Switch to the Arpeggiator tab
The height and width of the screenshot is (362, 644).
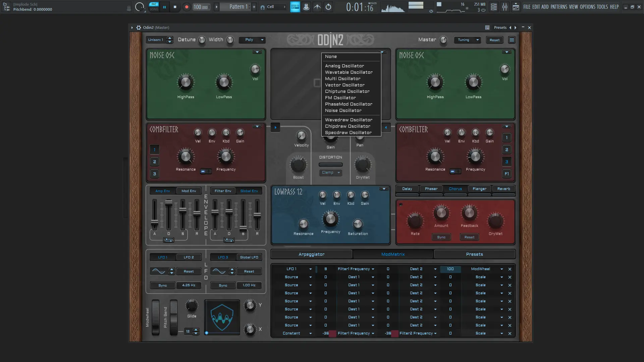pyautogui.click(x=311, y=254)
